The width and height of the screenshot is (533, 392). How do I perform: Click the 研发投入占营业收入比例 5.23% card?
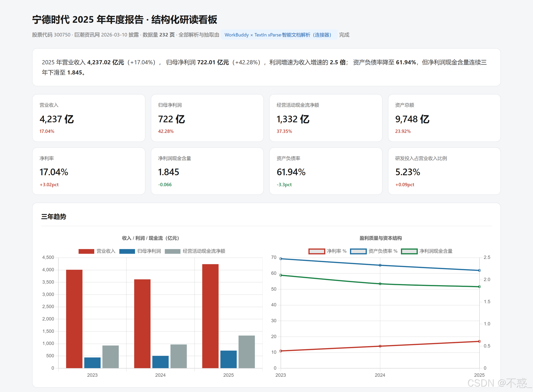click(444, 171)
